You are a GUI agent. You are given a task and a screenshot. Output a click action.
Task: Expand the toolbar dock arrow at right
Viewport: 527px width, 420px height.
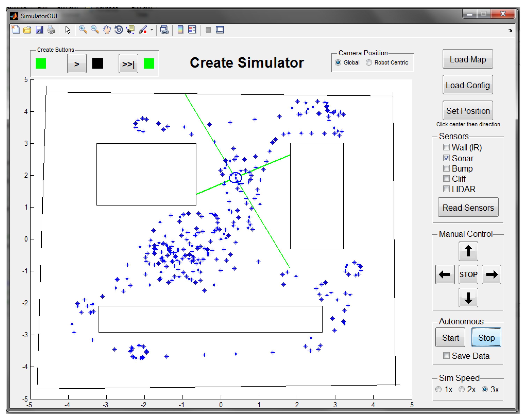click(x=510, y=30)
